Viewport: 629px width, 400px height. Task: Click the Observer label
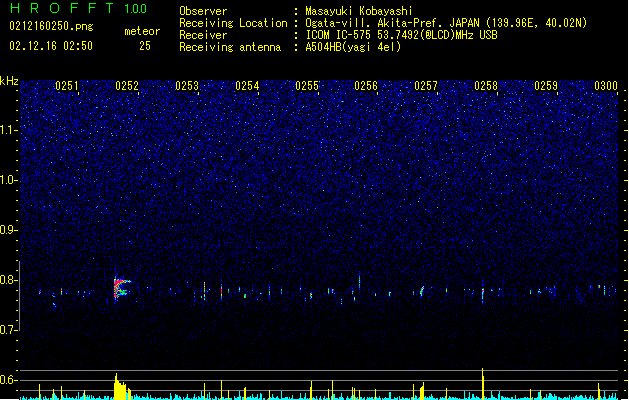pos(203,11)
